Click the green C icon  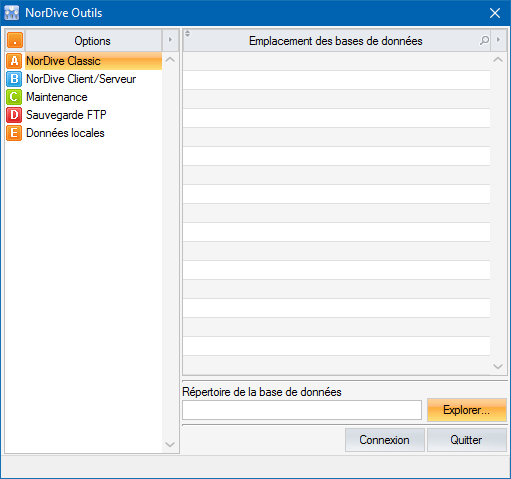tap(14, 97)
